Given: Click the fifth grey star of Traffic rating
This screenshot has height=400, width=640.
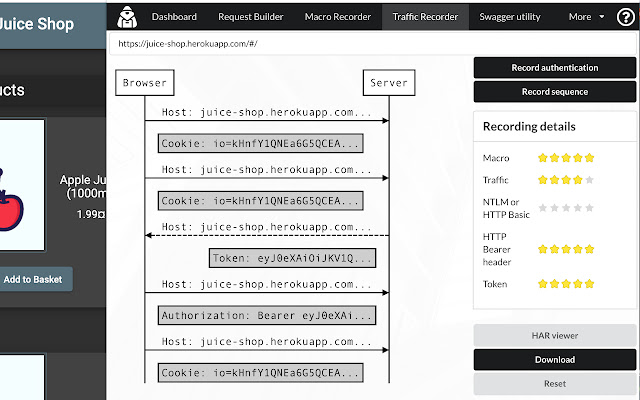Looking at the screenshot, I should click(x=589, y=180).
